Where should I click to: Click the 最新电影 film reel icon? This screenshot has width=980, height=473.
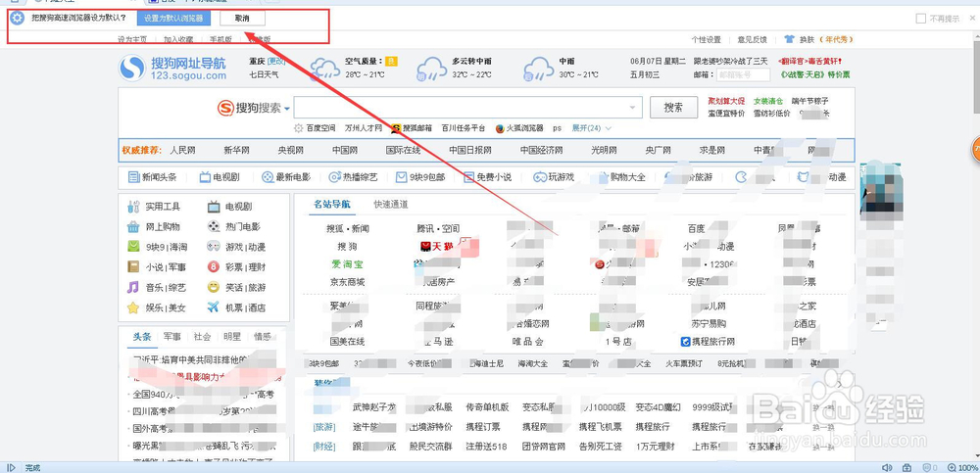click(268, 177)
